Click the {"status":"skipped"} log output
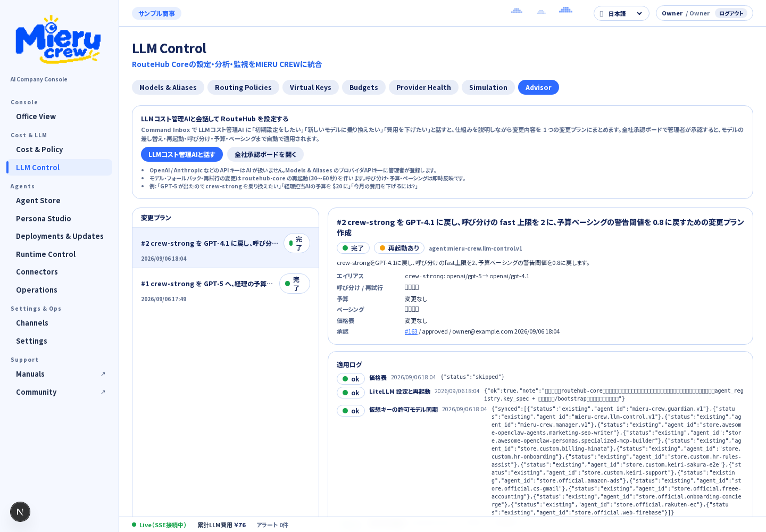The image size is (766, 532). click(x=472, y=377)
